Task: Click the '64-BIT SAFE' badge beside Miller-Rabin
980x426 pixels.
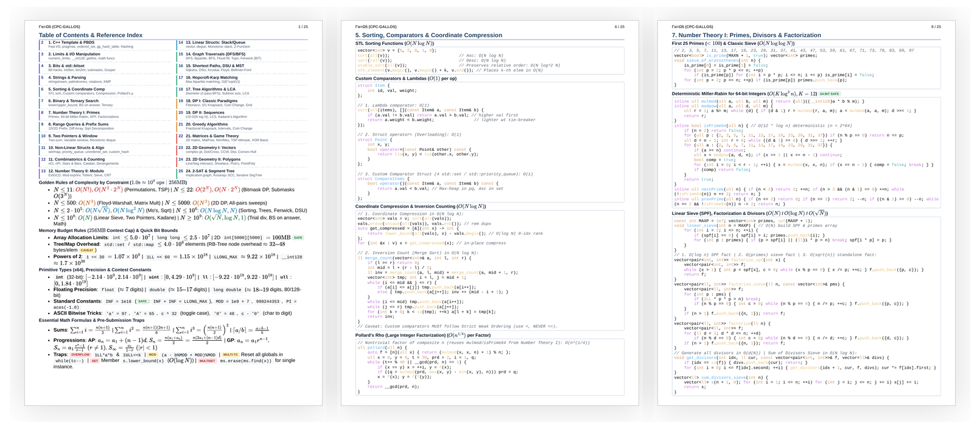Action: click(829, 94)
